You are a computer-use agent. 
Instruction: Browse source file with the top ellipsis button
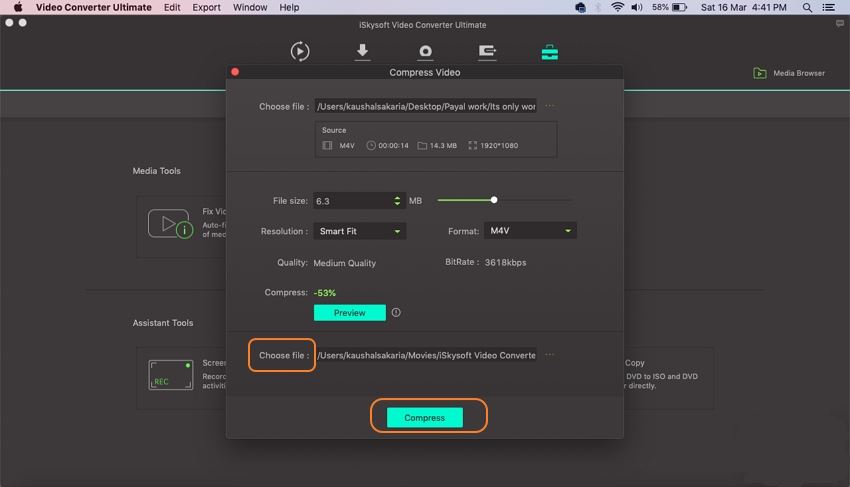pyautogui.click(x=550, y=106)
